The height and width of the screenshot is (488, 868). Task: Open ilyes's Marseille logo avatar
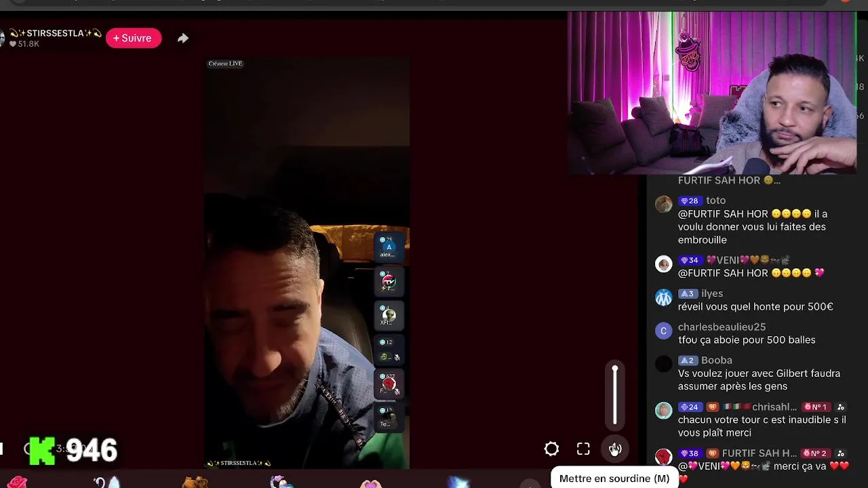tap(663, 297)
